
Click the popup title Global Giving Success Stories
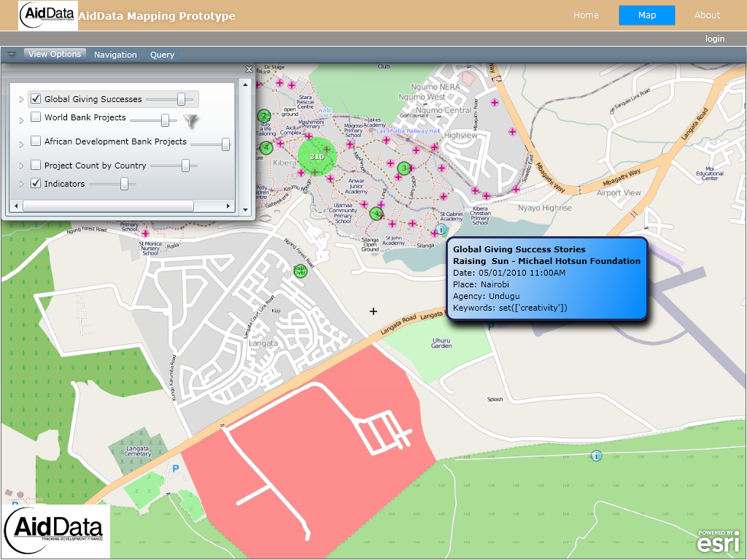pyautogui.click(x=519, y=249)
